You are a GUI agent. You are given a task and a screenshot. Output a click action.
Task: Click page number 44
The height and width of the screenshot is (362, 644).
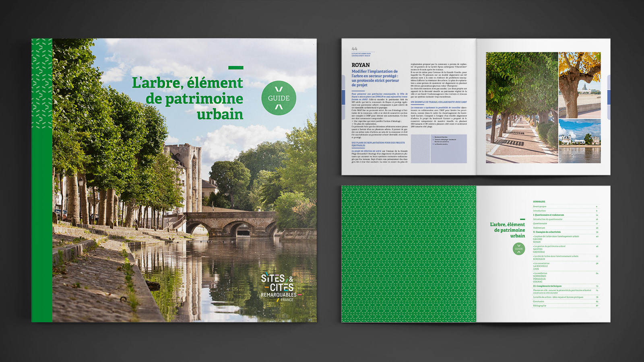tap(354, 49)
